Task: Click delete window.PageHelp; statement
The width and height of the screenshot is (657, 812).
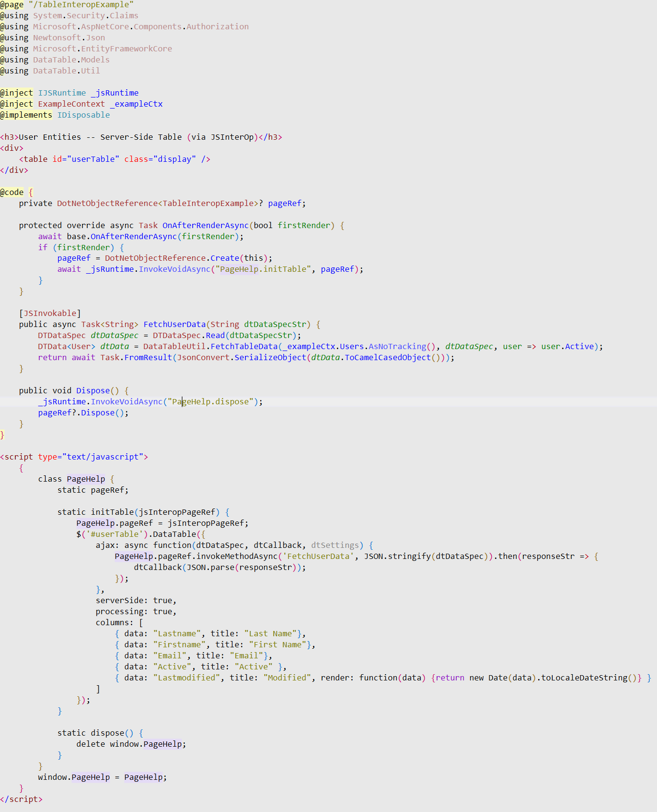Action: [131, 745]
